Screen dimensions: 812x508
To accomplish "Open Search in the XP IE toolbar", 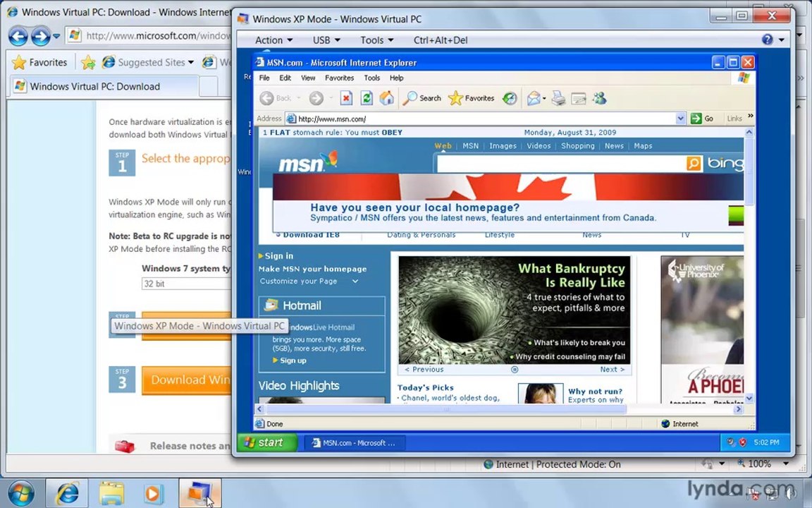I will [x=422, y=98].
